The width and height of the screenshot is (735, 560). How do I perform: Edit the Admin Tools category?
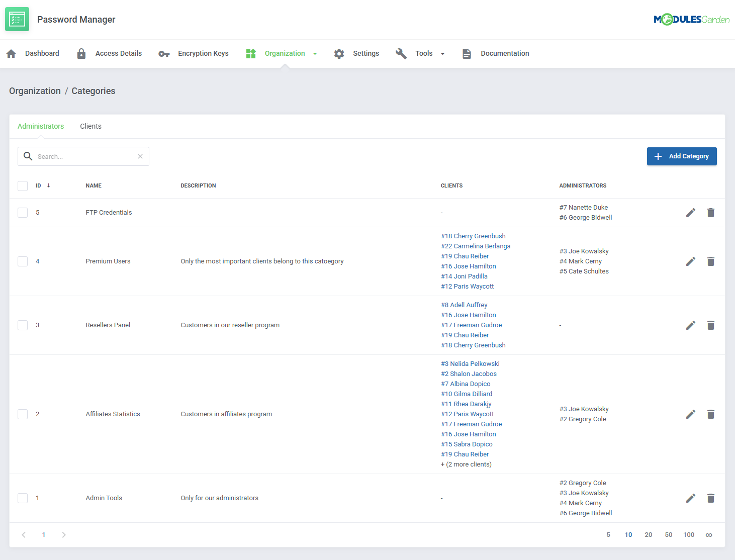(690, 498)
